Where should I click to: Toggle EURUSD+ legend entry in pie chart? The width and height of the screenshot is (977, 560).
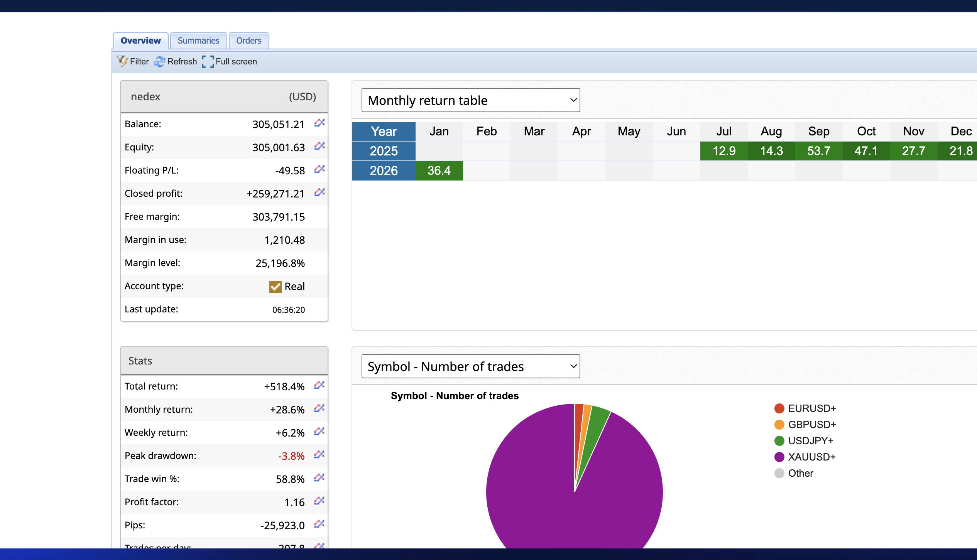(811, 408)
